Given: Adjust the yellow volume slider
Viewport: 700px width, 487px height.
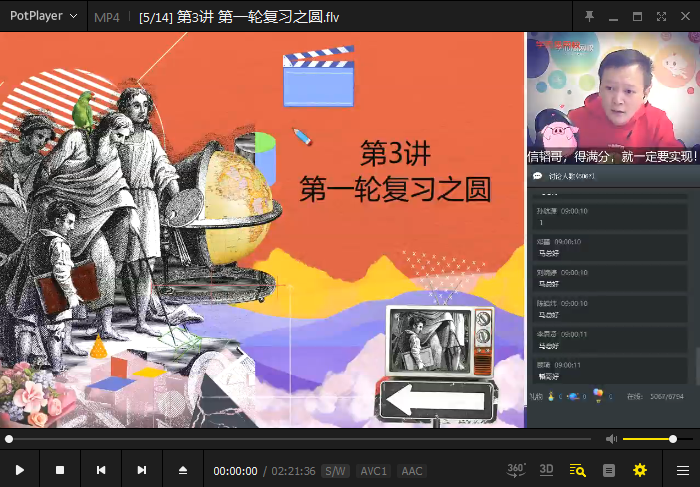Looking at the screenshot, I should tap(650, 439).
